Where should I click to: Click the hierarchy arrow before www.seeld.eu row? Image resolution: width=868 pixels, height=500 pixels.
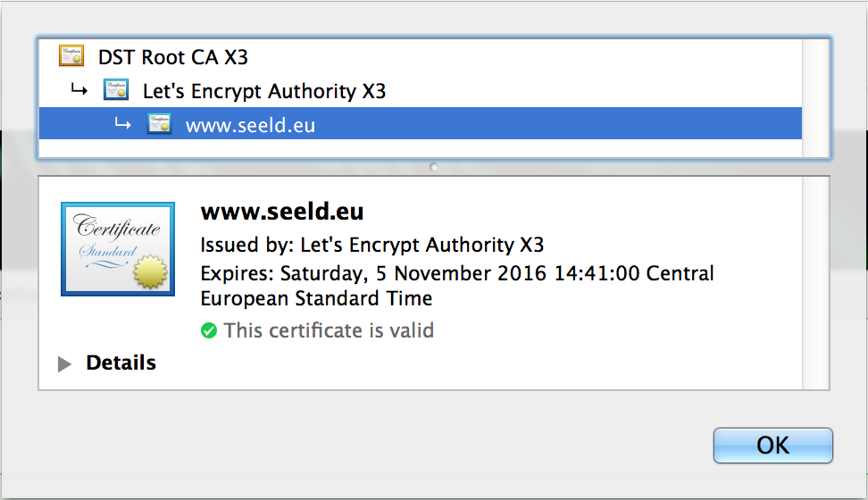[123, 125]
